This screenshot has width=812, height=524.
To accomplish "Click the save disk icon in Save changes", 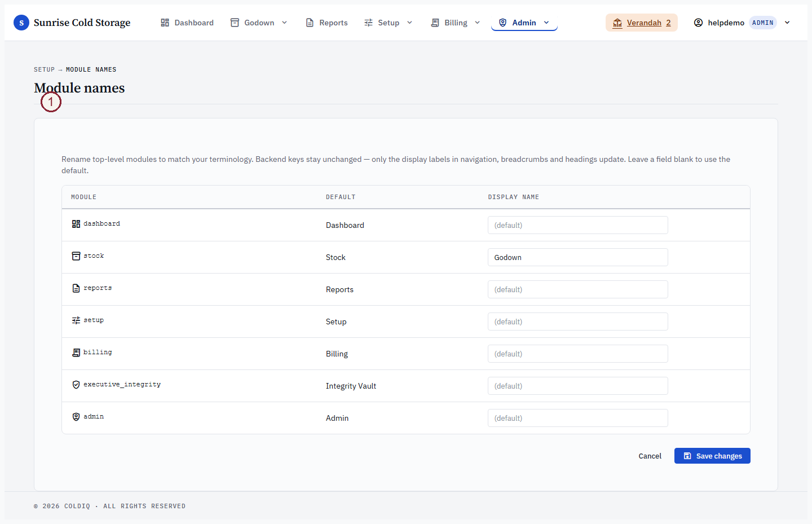I will coord(687,456).
